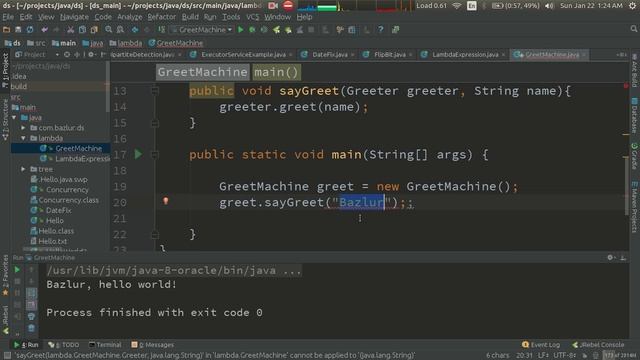Collapse the java folder in project tree
The height and width of the screenshot is (360, 640).
15,118
